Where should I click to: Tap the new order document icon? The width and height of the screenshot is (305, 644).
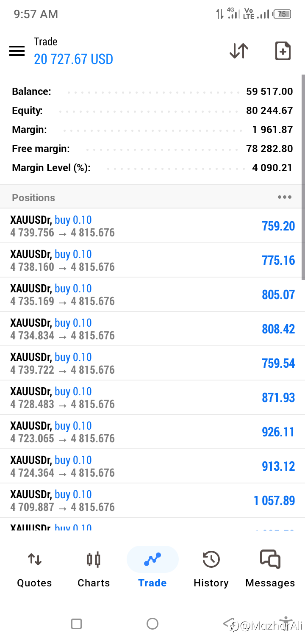tap(283, 51)
